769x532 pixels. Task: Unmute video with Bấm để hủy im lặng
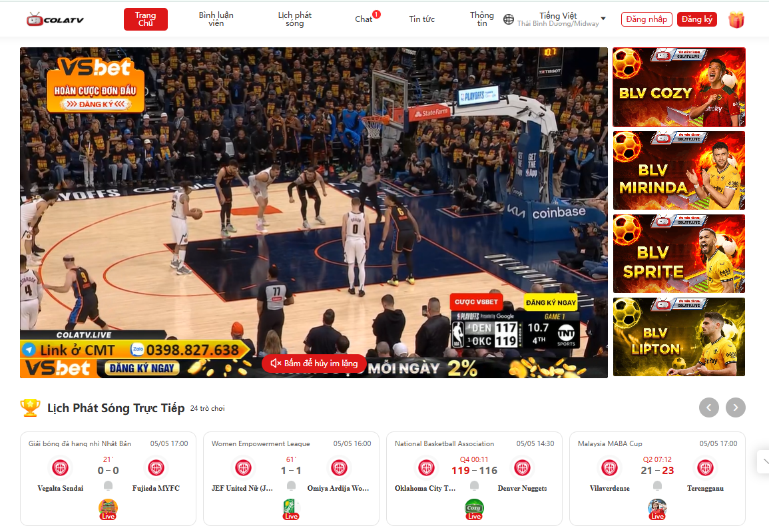314,364
